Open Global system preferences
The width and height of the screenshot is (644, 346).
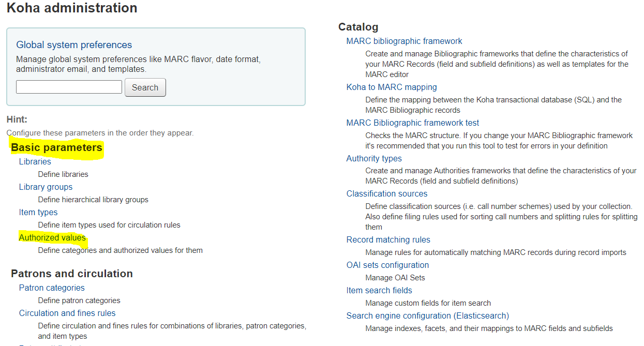74,45
